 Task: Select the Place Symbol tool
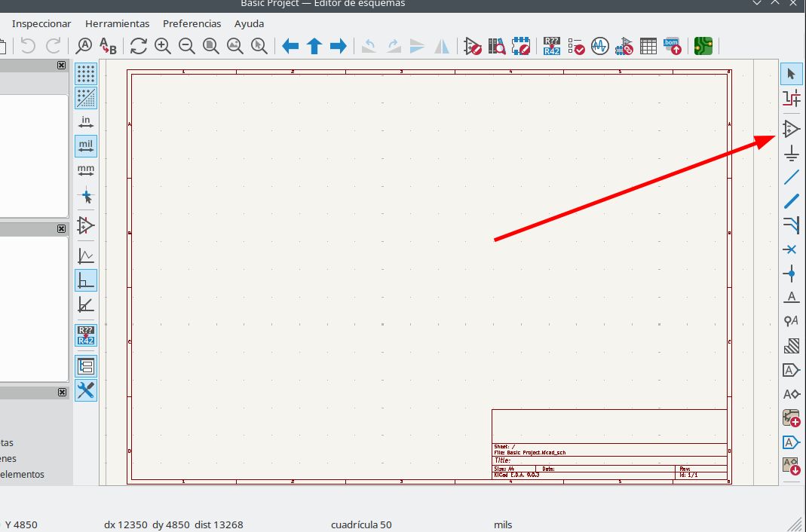[x=791, y=129]
